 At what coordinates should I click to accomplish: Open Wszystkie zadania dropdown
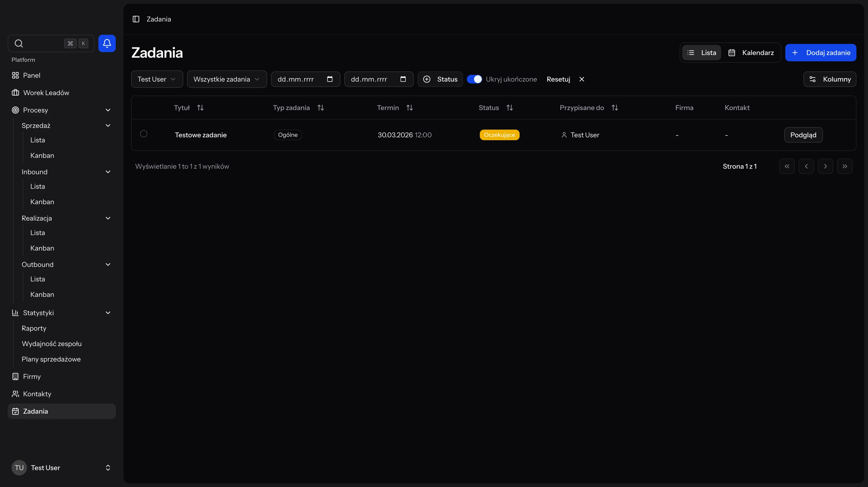[227, 79]
